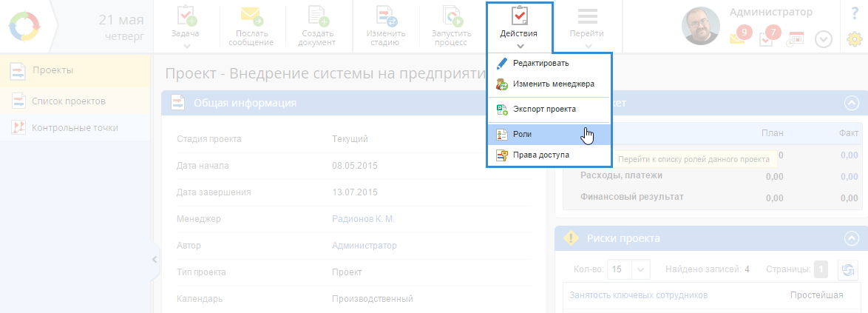Open the Радионов К. М. manager link
The image size is (868, 313).
(364, 218)
